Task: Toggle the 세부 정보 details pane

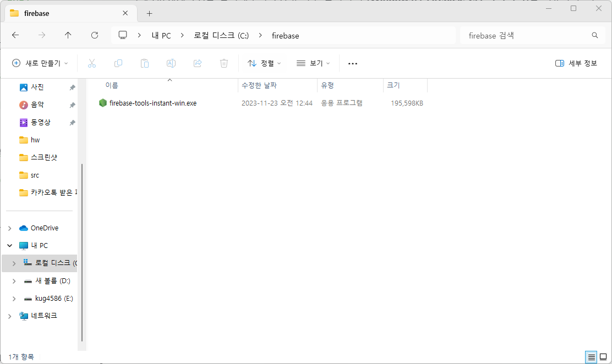Action: click(x=576, y=63)
